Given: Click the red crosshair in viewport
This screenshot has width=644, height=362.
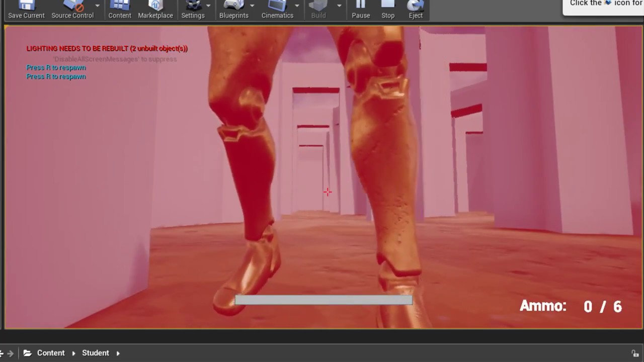Looking at the screenshot, I should tap(328, 192).
